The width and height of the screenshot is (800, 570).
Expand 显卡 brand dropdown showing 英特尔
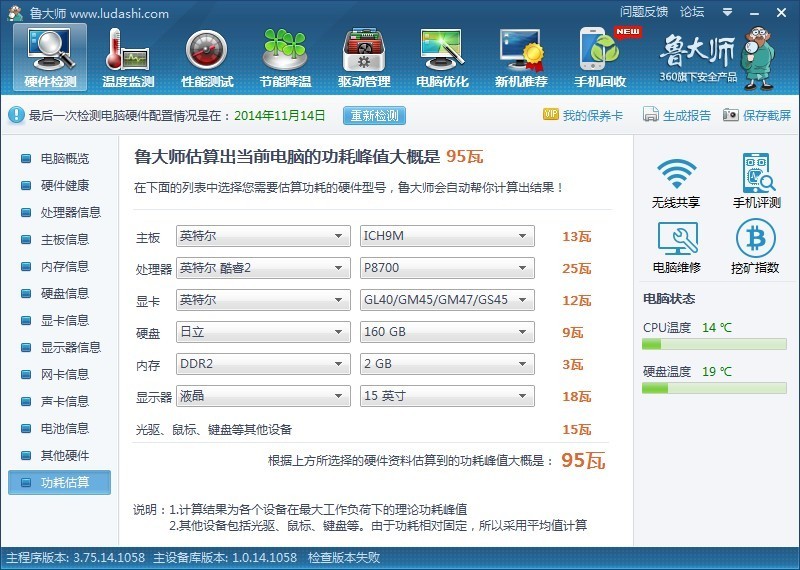[263, 300]
